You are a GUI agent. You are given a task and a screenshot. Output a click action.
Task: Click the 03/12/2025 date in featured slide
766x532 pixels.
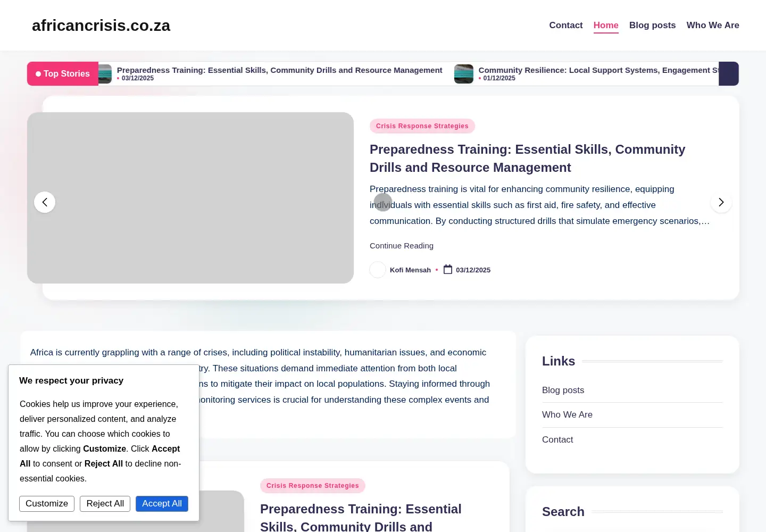473,270
